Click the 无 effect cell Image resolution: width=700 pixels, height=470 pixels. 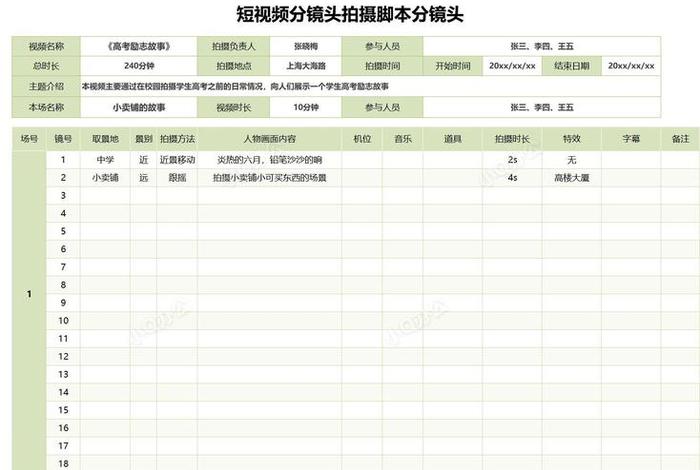click(x=572, y=160)
